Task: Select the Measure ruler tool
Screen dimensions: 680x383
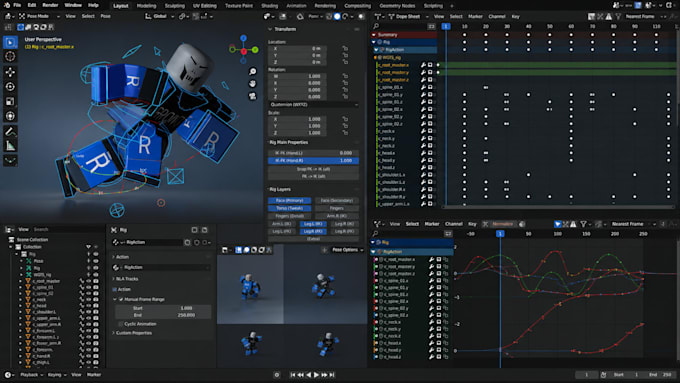Action: 10,146
